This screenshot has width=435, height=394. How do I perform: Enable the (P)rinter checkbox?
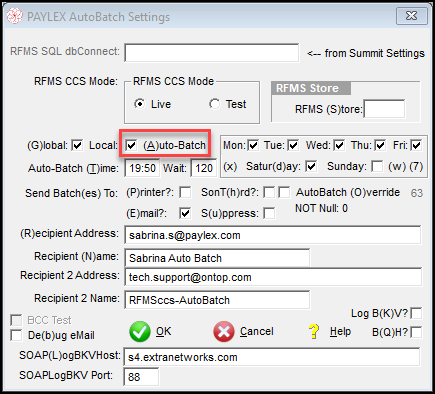tap(185, 192)
